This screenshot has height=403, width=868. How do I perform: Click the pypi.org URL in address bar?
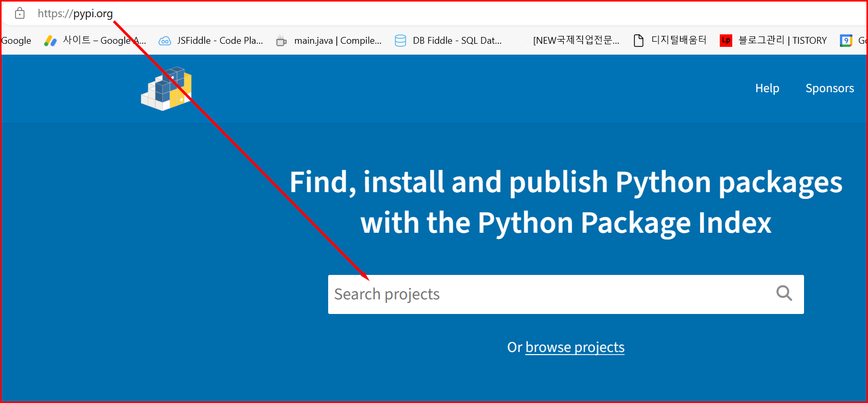[x=75, y=14]
